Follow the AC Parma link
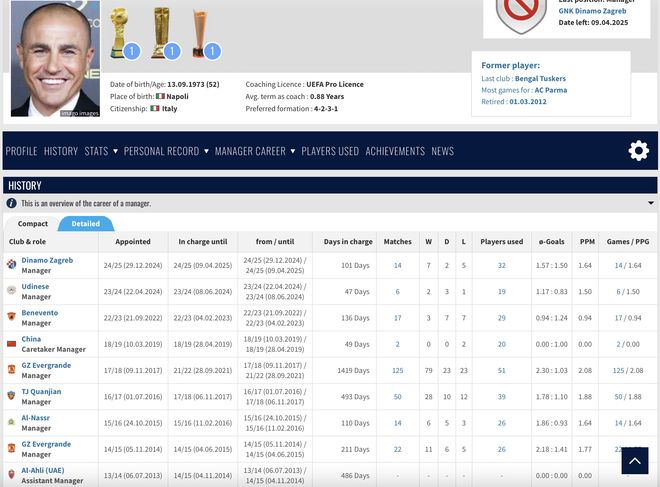The height and width of the screenshot is (487, 660). (x=552, y=90)
